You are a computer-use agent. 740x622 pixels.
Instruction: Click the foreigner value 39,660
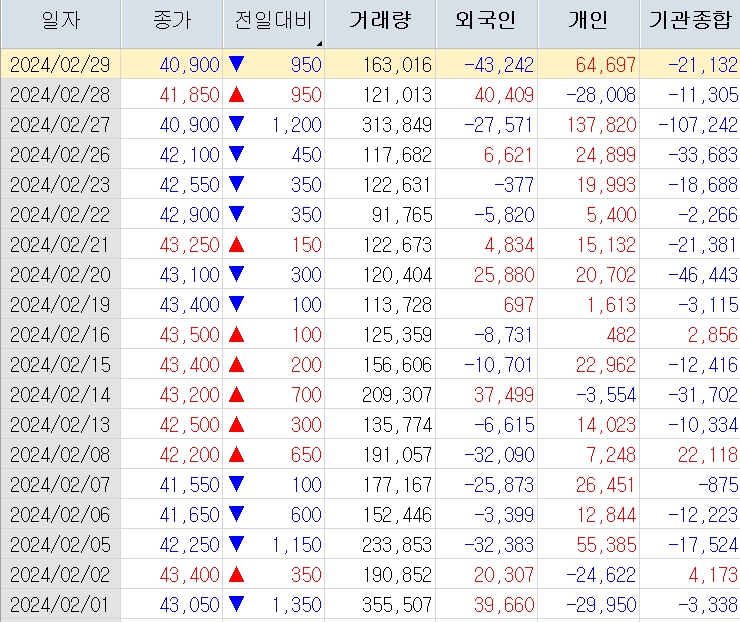tap(504, 605)
